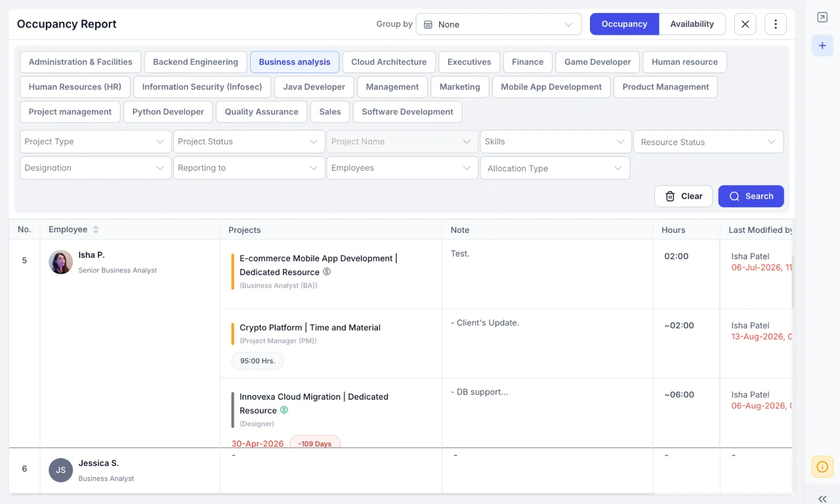The height and width of the screenshot is (504, 840).
Task: Click the 30-Apr-2026 date
Action: [x=258, y=444]
